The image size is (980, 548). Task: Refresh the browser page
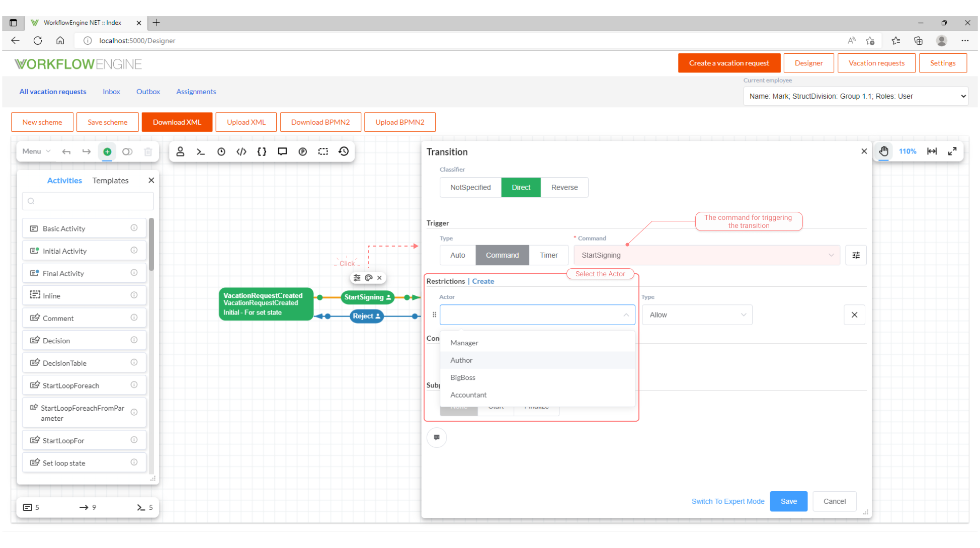coord(38,41)
